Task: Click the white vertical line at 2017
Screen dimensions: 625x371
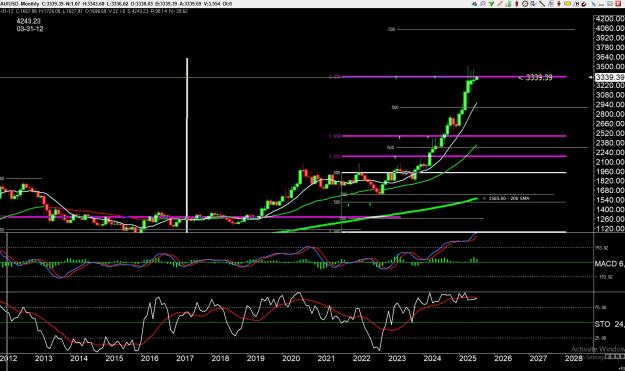Action: pyautogui.click(x=187, y=145)
